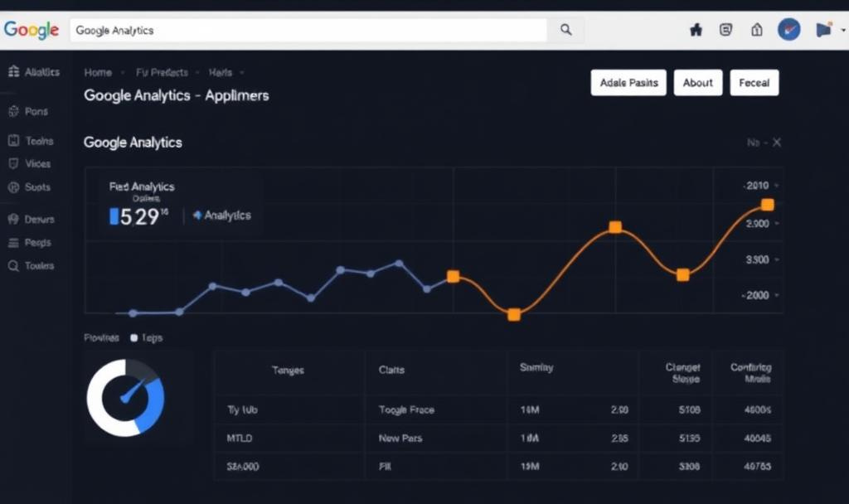Screen dimensions: 849x504
Task: Sort by the Claits column header
Action: click(391, 370)
